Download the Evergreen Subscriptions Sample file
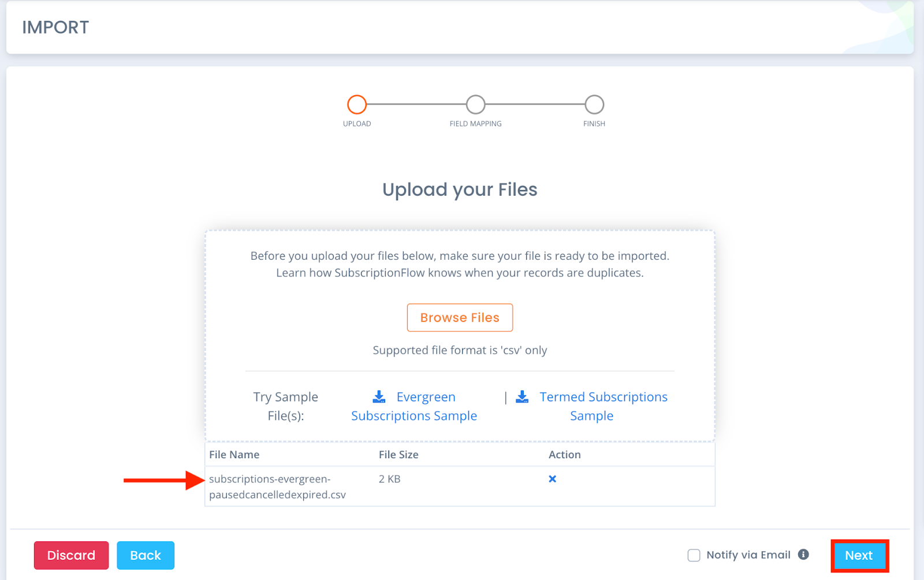The image size is (924, 580). coord(414,406)
